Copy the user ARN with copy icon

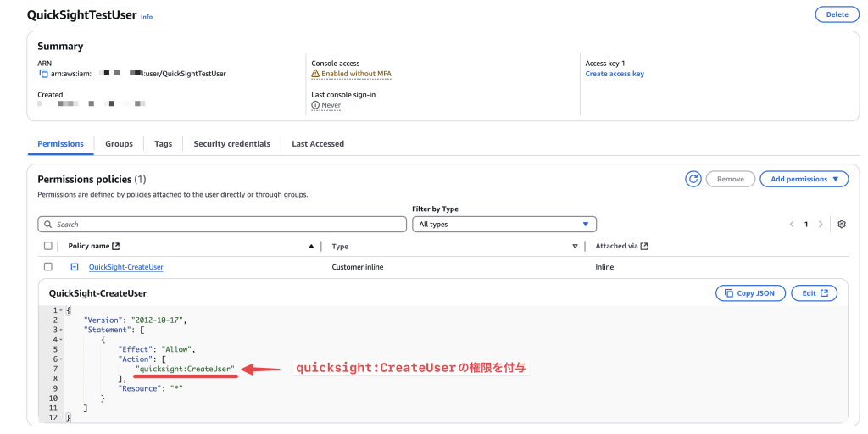pos(44,74)
